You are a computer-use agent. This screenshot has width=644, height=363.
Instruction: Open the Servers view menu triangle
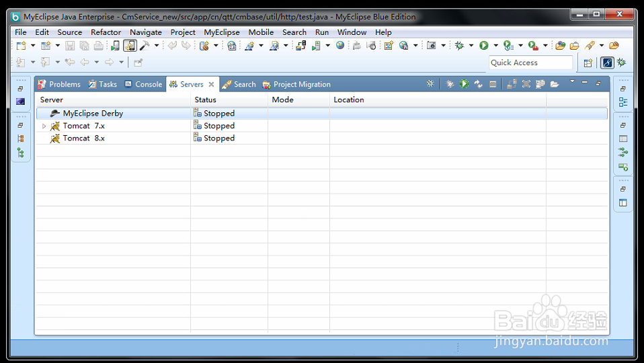(x=572, y=81)
